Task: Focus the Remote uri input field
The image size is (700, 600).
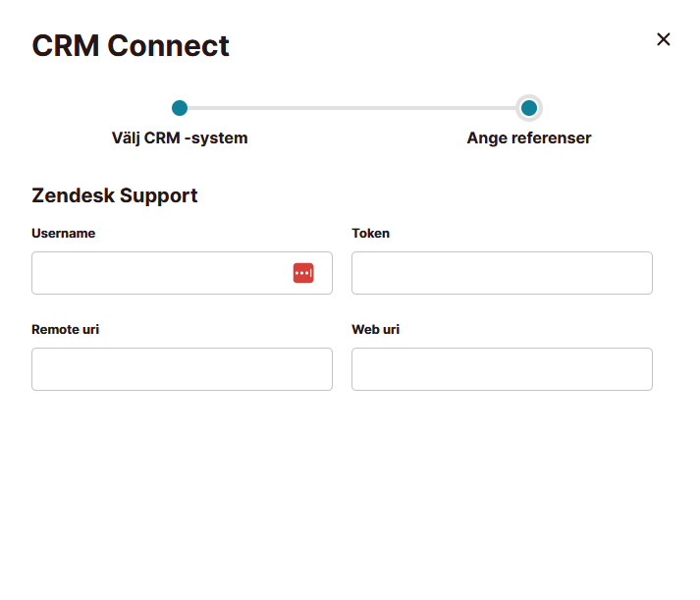Action: pos(183,369)
